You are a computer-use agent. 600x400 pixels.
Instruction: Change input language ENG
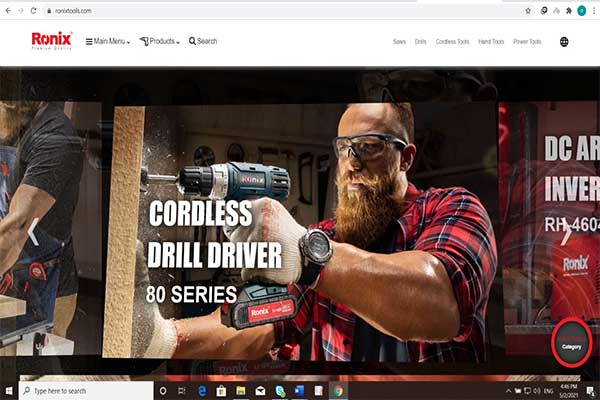pyautogui.click(x=548, y=391)
